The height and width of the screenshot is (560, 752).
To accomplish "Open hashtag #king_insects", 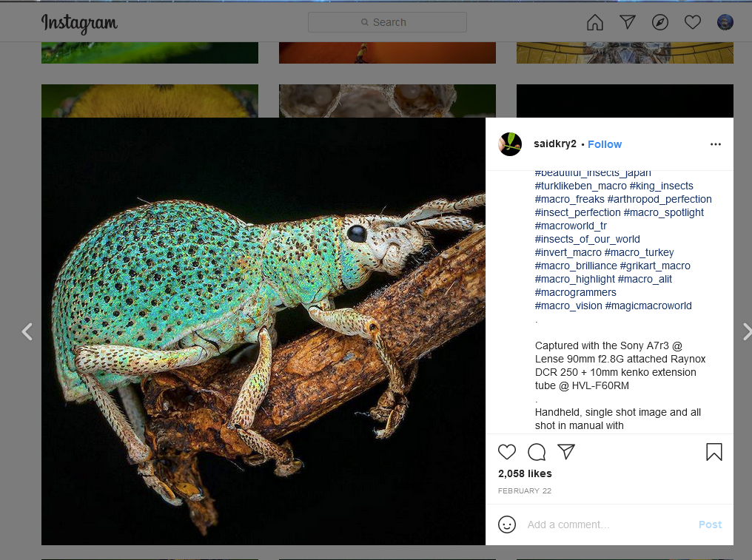I will tap(662, 186).
